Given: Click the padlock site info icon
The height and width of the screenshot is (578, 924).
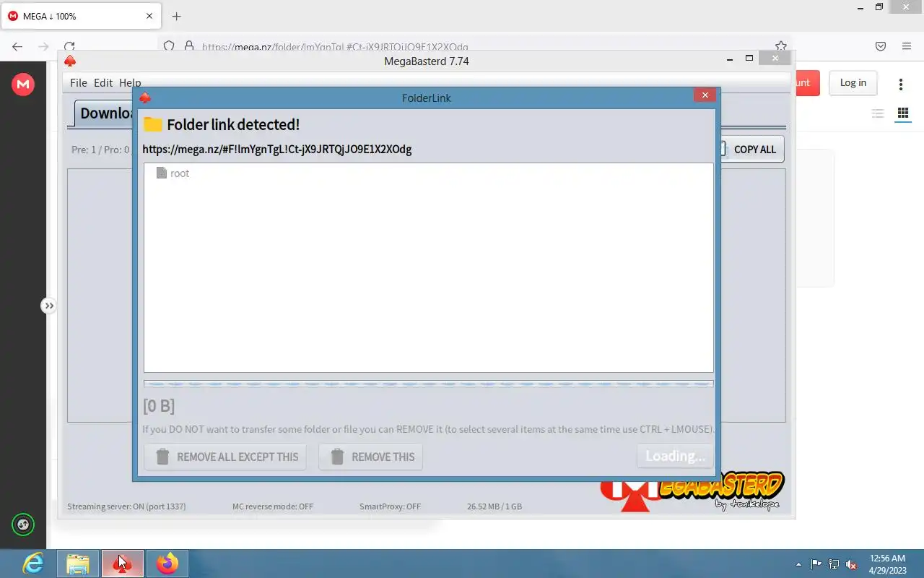Looking at the screenshot, I should [189, 46].
